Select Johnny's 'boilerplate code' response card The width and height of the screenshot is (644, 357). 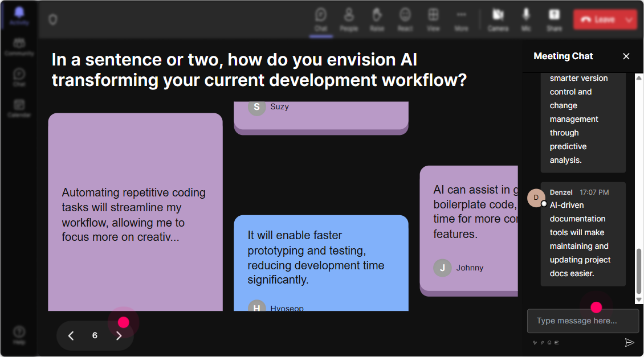(x=468, y=231)
